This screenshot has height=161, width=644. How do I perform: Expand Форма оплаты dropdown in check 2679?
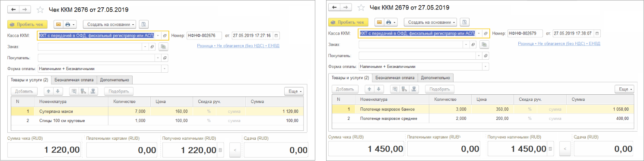pos(485,67)
